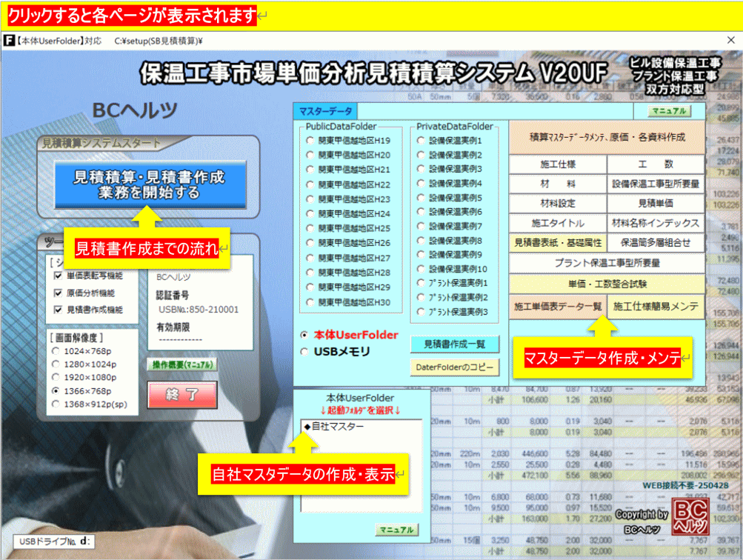
Task: Select the プラント保温実例1 radio button
Action: pos(421,283)
